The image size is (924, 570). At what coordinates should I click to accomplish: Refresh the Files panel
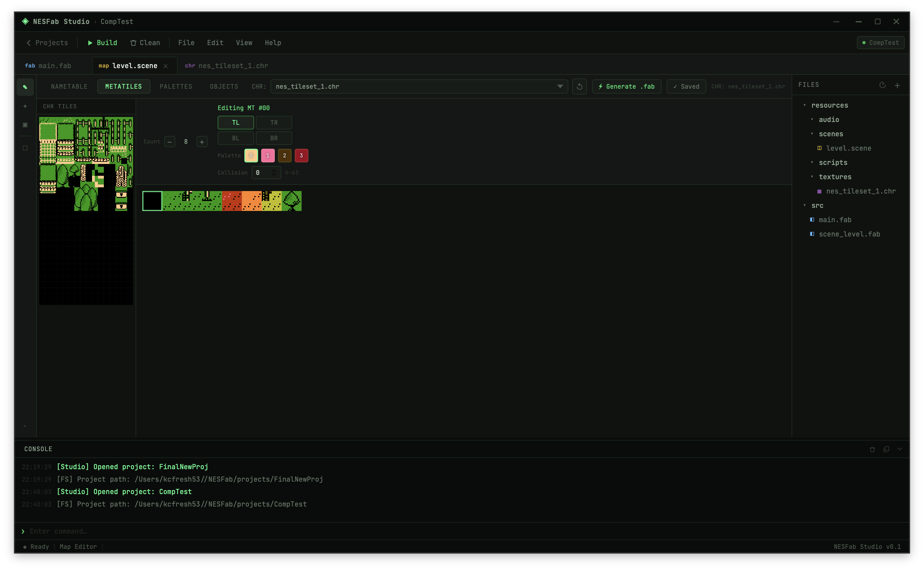(882, 85)
